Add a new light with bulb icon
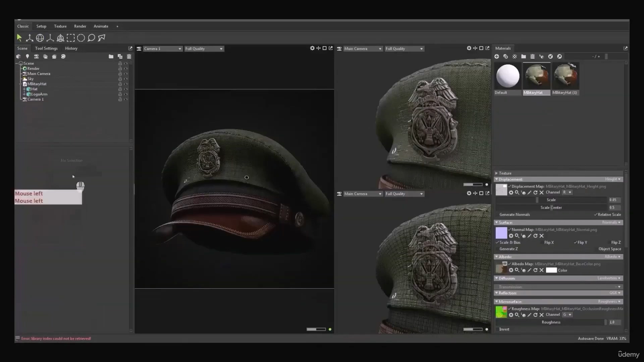Viewport: 644px width, 362px height. click(x=28, y=56)
